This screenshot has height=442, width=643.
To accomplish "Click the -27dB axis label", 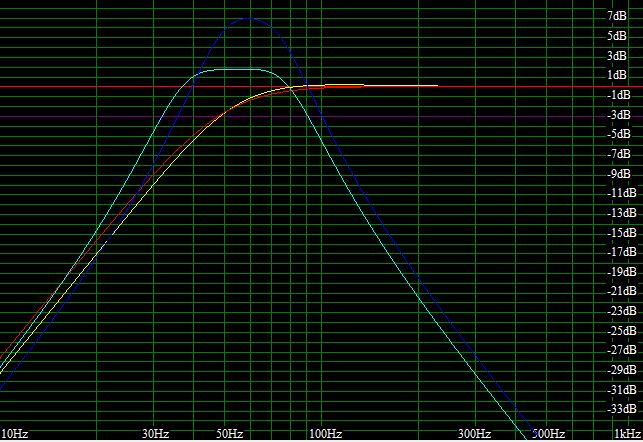I will [622, 350].
